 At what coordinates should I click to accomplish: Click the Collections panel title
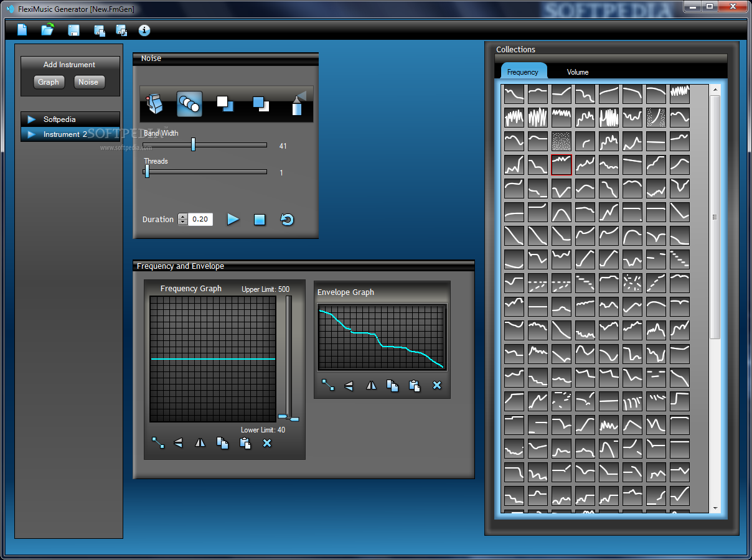click(515, 50)
